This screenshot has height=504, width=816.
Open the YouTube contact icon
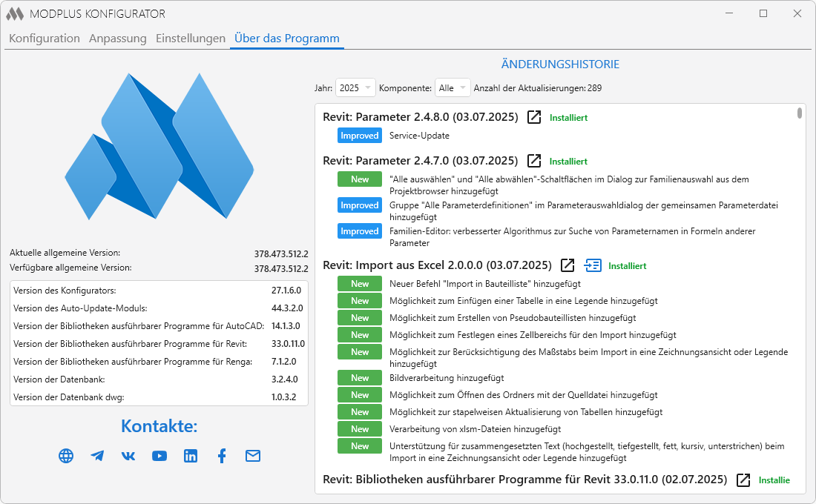coord(159,456)
